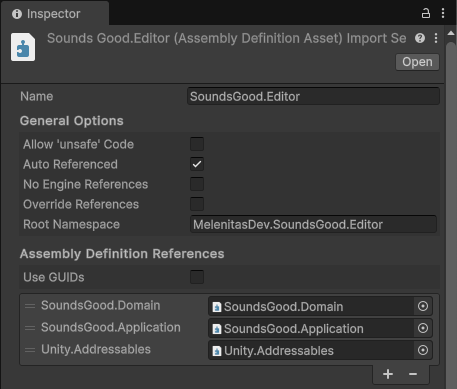Click the Root Namespace label
This screenshot has width=457, height=389.
(71, 224)
